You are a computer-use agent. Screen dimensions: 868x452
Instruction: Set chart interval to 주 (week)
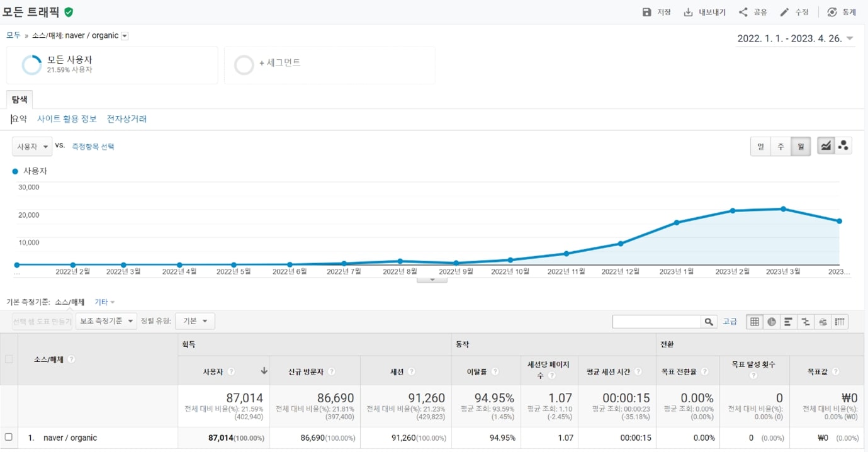pyautogui.click(x=781, y=146)
